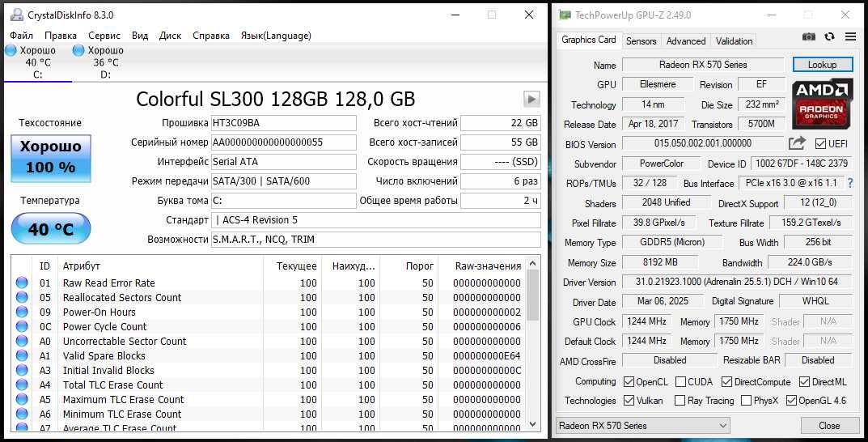
Task: Click status orb for Reallocated Sectors Count
Action: pyautogui.click(x=22, y=297)
